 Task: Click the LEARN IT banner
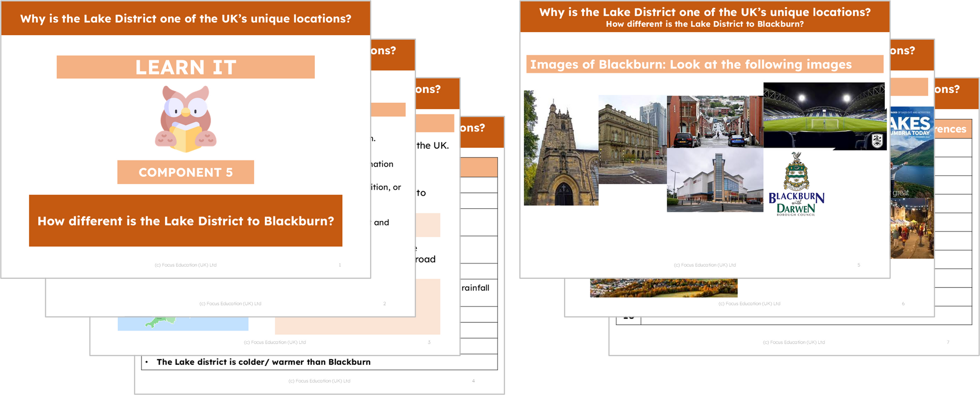pos(186,67)
